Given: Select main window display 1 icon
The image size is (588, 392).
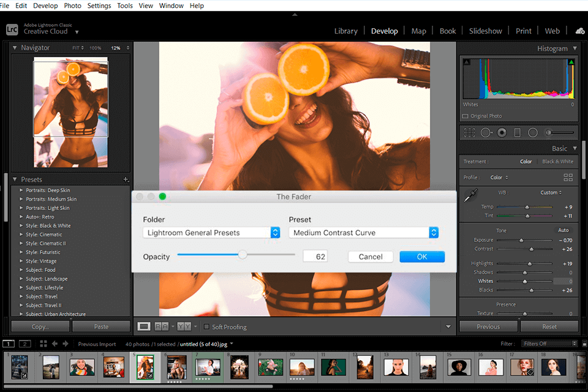Looking at the screenshot, I should pyautogui.click(x=9, y=344).
